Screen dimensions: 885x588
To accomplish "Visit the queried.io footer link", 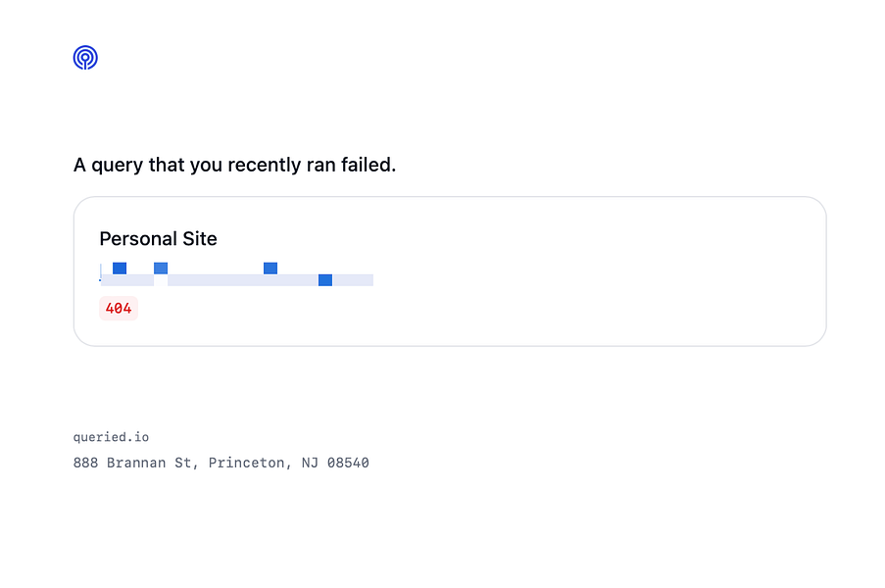I will (111, 437).
